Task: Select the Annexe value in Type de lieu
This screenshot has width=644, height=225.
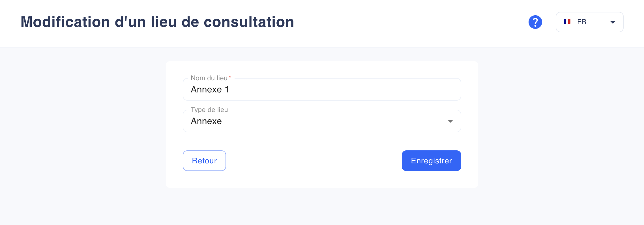Action: pos(206,121)
